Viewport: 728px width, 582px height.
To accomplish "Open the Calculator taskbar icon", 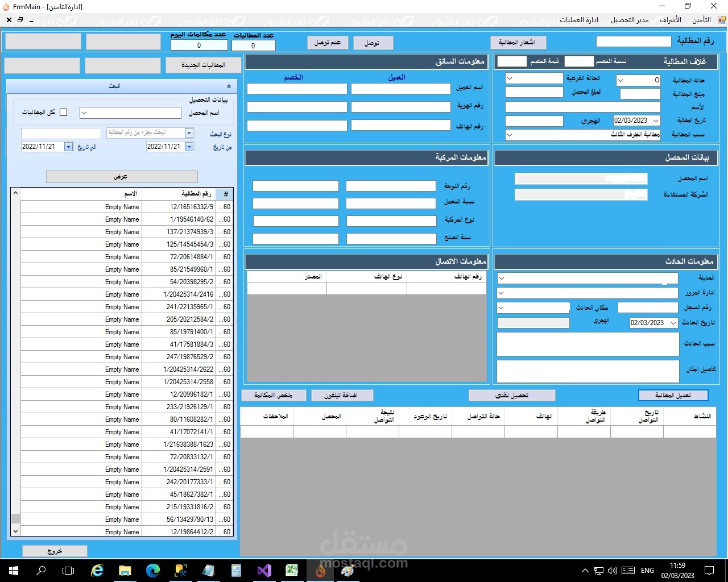I will 237,570.
